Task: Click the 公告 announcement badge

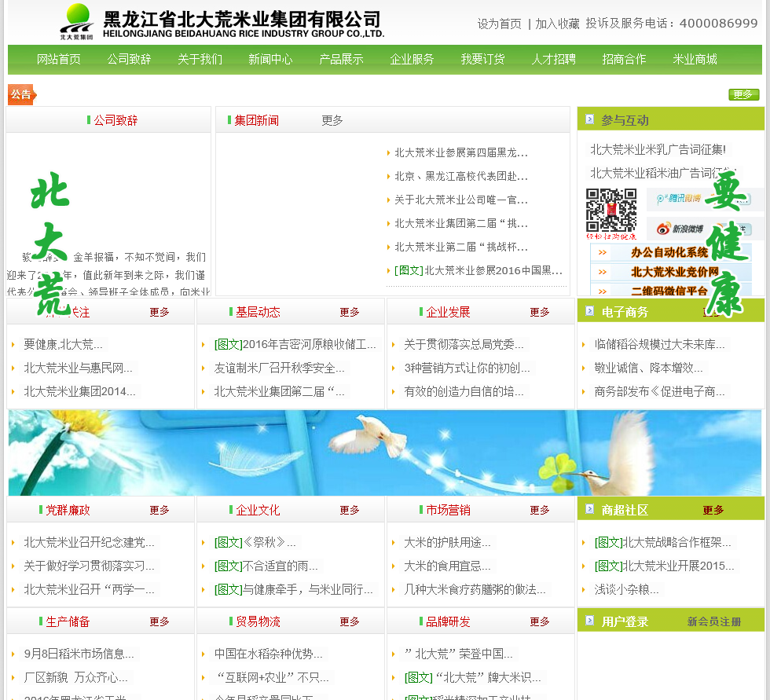Action: pyautogui.click(x=22, y=95)
